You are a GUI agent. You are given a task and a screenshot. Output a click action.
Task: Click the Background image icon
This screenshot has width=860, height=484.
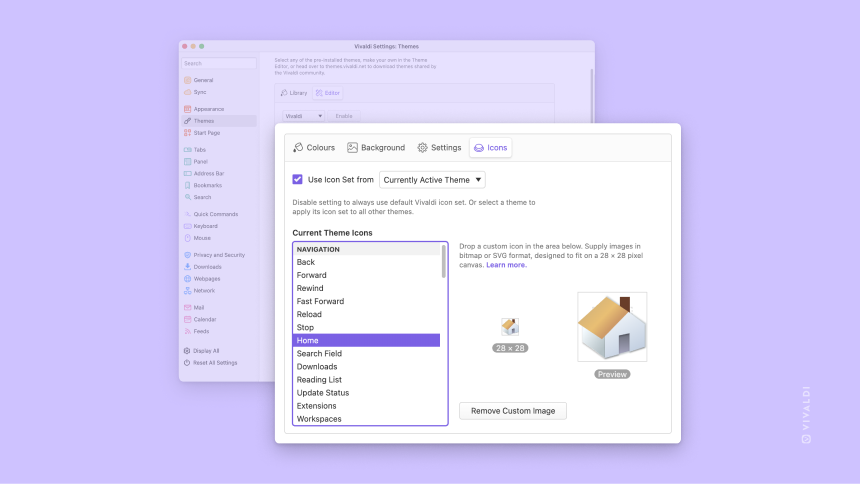[x=352, y=148]
